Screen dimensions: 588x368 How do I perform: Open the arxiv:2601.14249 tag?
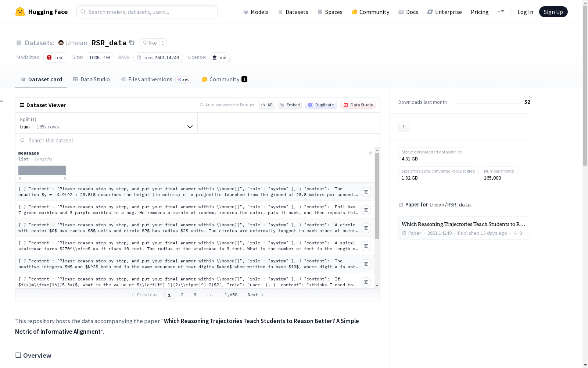pyautogui.click(x=158, y=57)
